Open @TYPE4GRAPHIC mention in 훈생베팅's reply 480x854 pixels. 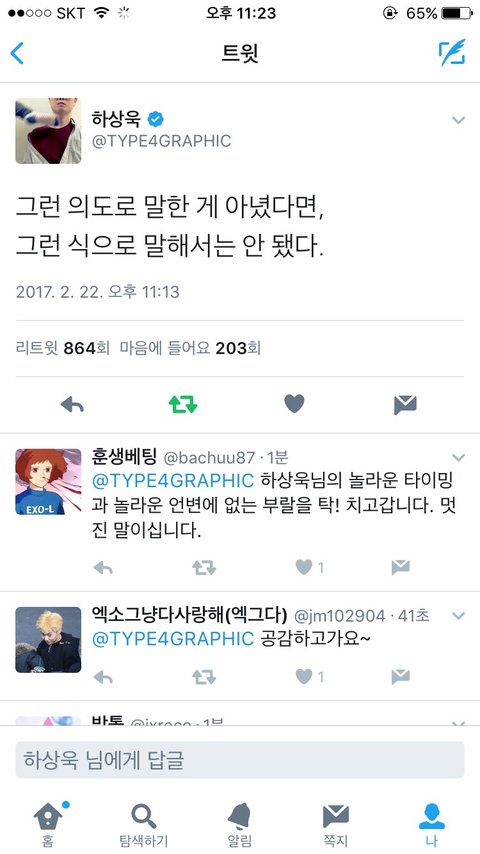(173, 481)
